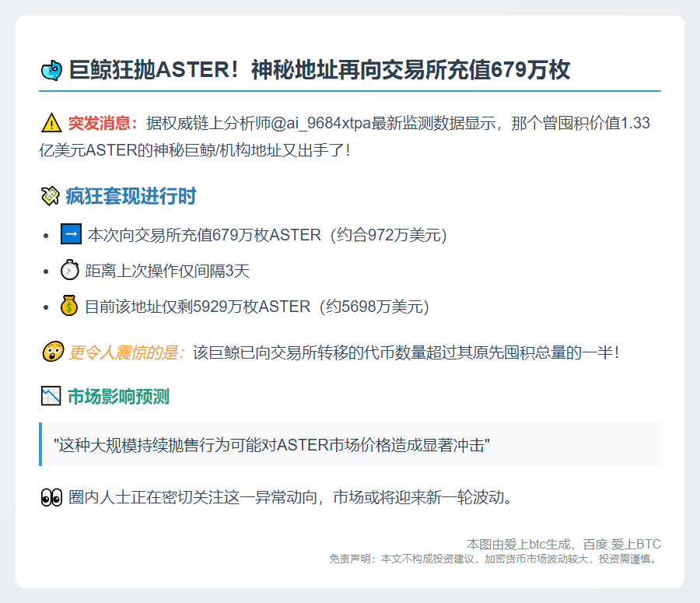
Task: Click the 疯狂套现进行时 section heading
Action: pyautogui.click(x=131, y=197)
